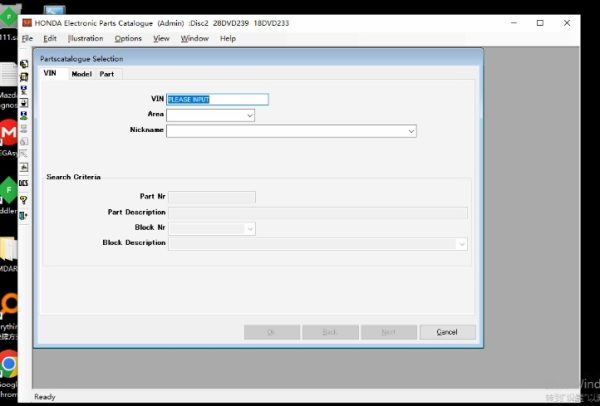Click the globe icon in the left toolbar
The height and width of the screenshot is (406, 600).
(x=24, y=64)
